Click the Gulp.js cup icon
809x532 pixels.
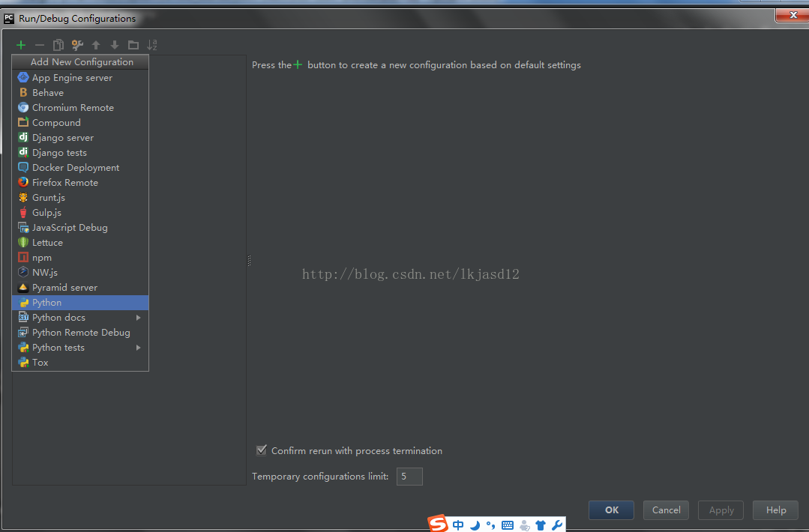[23, 212]
